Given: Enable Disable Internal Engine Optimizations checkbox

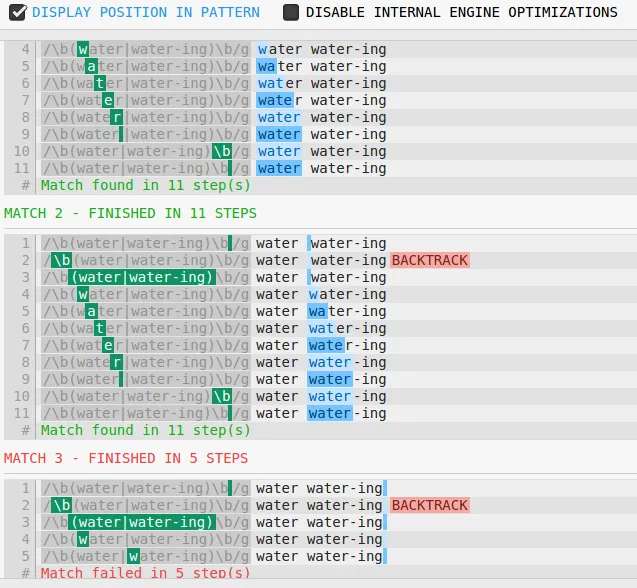Looking at the screenshot, I should (x=291, y=13).
